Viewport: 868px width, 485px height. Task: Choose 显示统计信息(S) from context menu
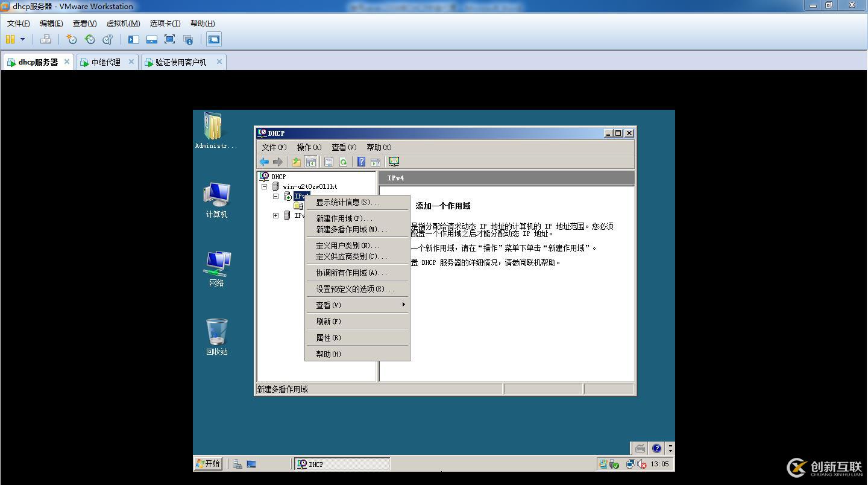(357, 202)
